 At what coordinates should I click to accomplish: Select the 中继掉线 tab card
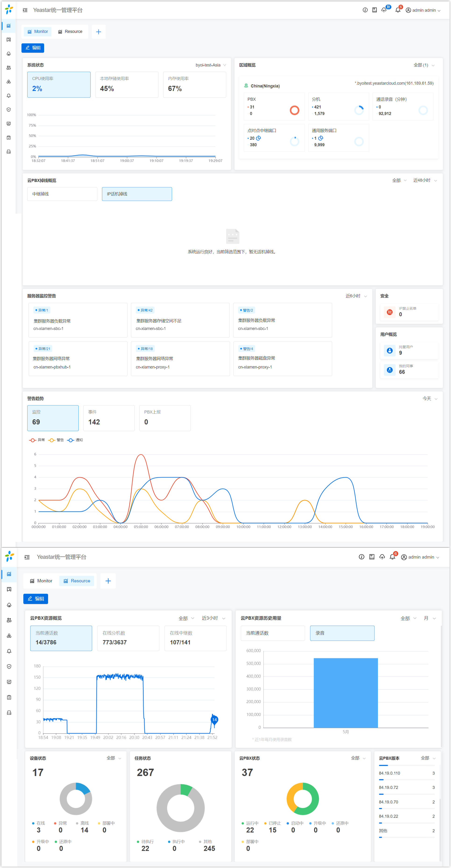click(x=62, y=194)
